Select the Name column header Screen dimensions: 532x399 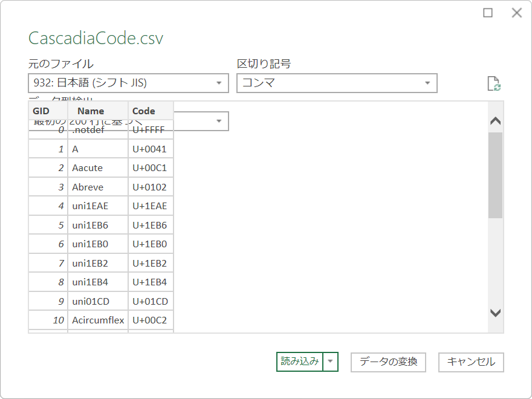(x=91, y=111)
